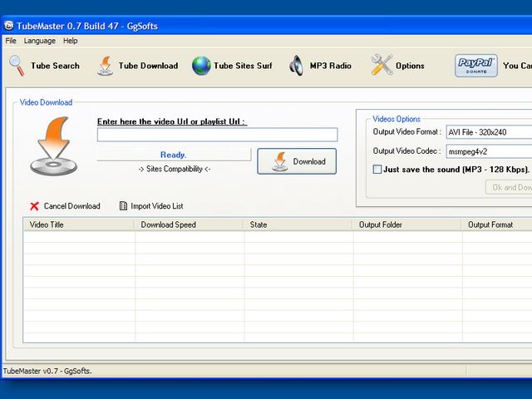The image size is (532, 399).
Task: Enable Just save the sound MP3 checkbox
Action: [x=377, y=169]
